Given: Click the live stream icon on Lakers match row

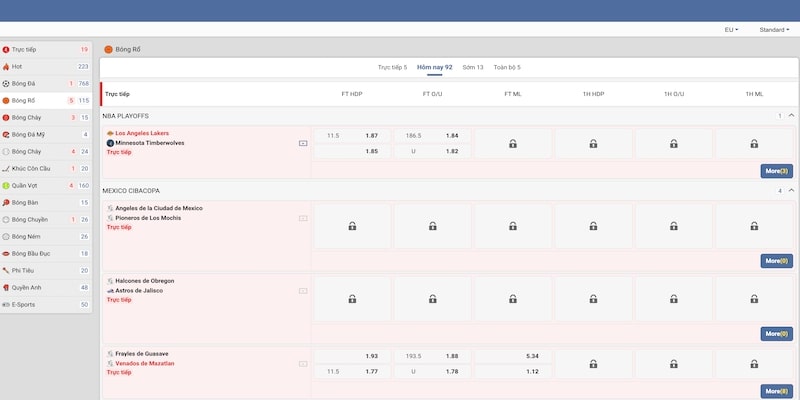Looking at the screenshot, I should tap(303, 143).
